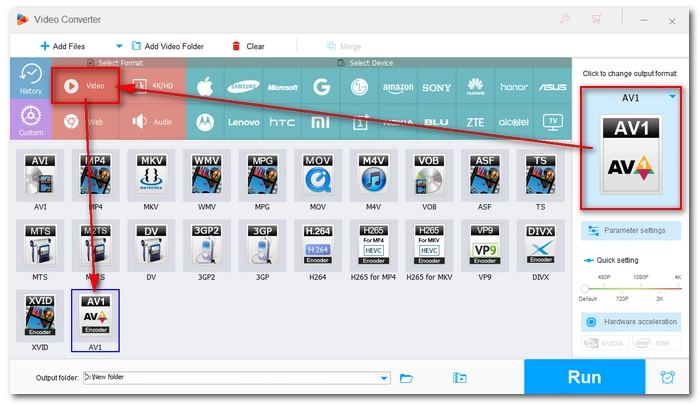Image resolution: width=700 pixels, height=405 pixels.
Task: Open the Apple device presets
Action: pyautogui.click(x=205, y=86)
